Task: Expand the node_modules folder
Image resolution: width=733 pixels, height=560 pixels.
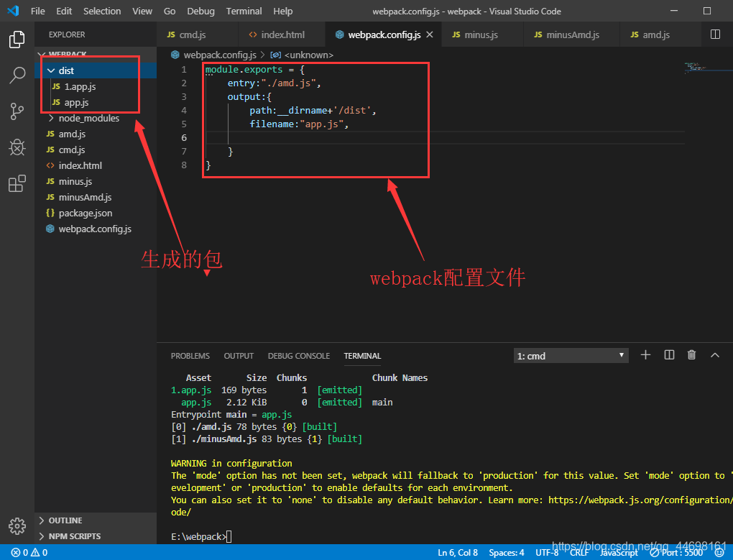Action: coord(89,119)
